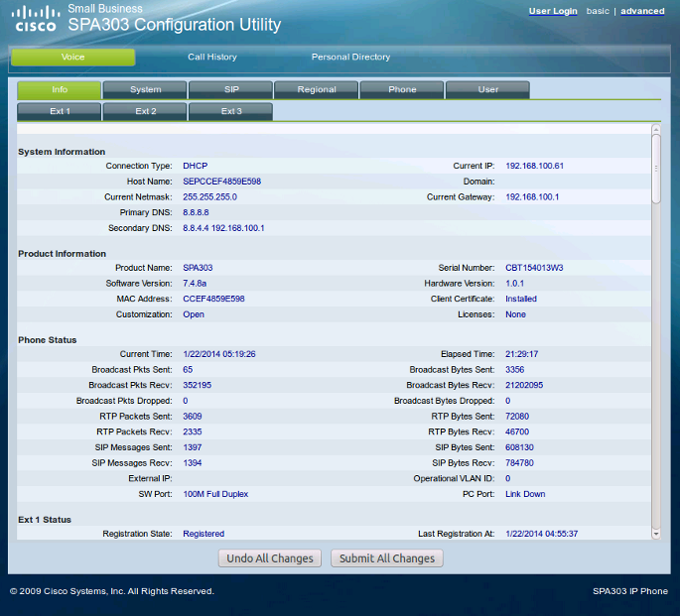Click Connection Type value DHCP
The width and height of the screenshot is (680, 616).
pyautogui.click(x=196, y=166)
